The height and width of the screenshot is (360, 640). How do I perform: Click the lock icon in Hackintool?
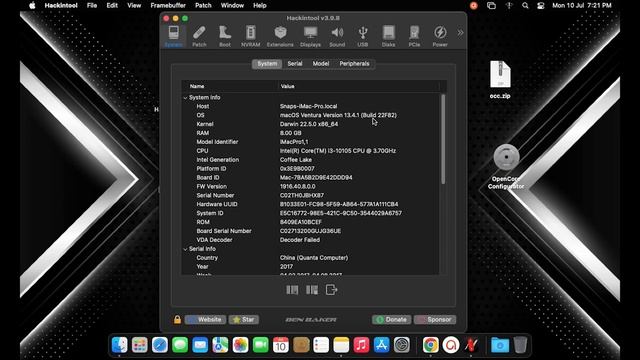(x=177, y=320)
